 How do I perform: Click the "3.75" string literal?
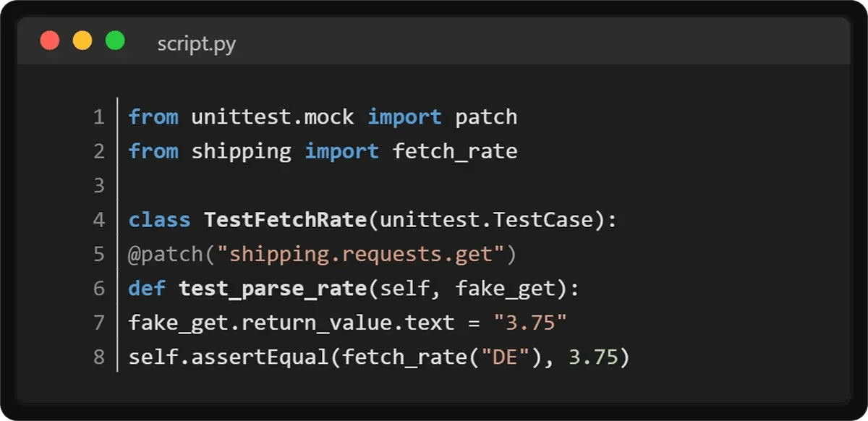tap(529, 323)
